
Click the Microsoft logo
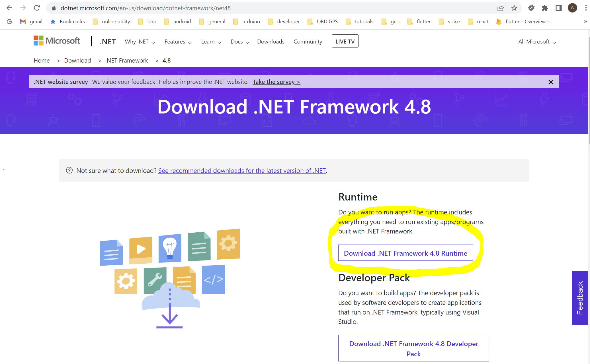click(x=57, y=41)
